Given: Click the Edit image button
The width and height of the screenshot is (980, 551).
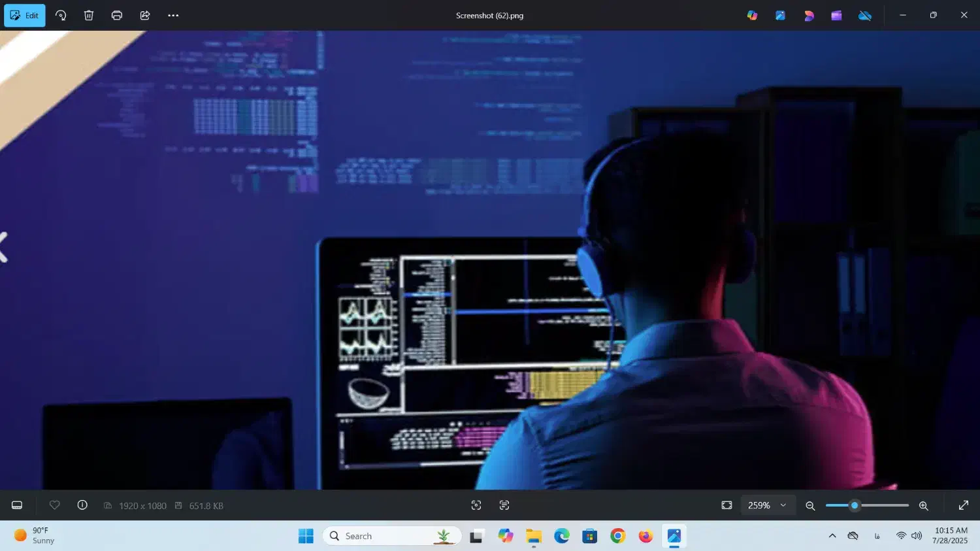Looking at the screenshot, I should click(x=25, y=16).
